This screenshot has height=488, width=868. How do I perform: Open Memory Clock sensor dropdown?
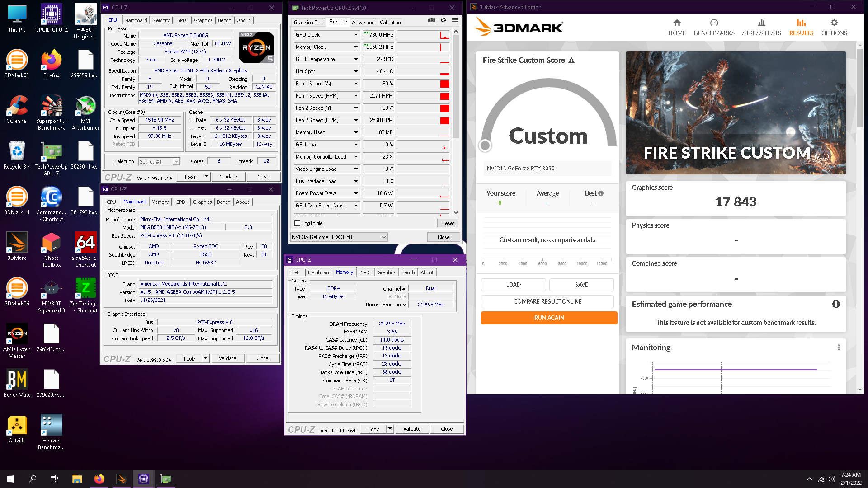(x=356, y=47)
